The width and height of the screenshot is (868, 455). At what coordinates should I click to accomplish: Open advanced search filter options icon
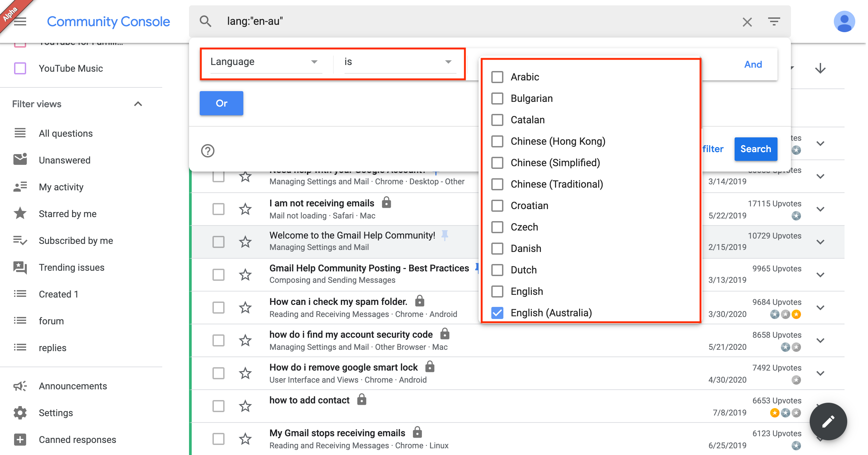click(774, 21)
